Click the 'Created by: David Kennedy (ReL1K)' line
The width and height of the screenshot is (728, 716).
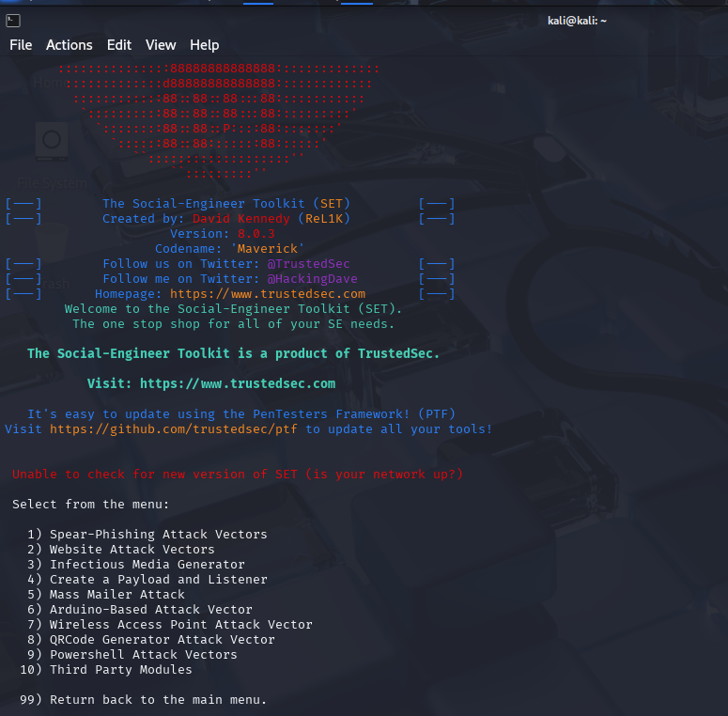[226, 219]
